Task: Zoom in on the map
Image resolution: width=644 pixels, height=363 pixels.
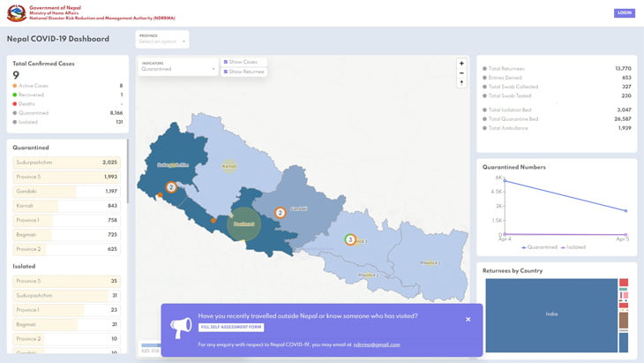Action: click(461, 64)
